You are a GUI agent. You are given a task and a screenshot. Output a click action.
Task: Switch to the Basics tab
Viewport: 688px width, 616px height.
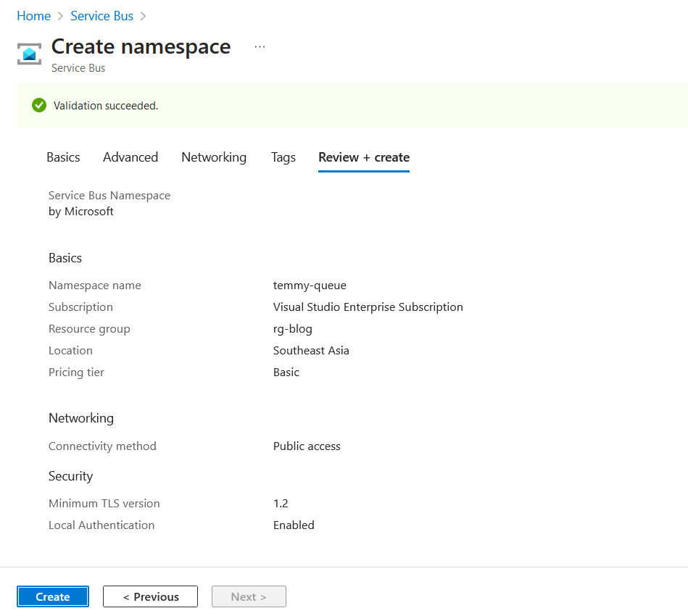coord(63,157)
